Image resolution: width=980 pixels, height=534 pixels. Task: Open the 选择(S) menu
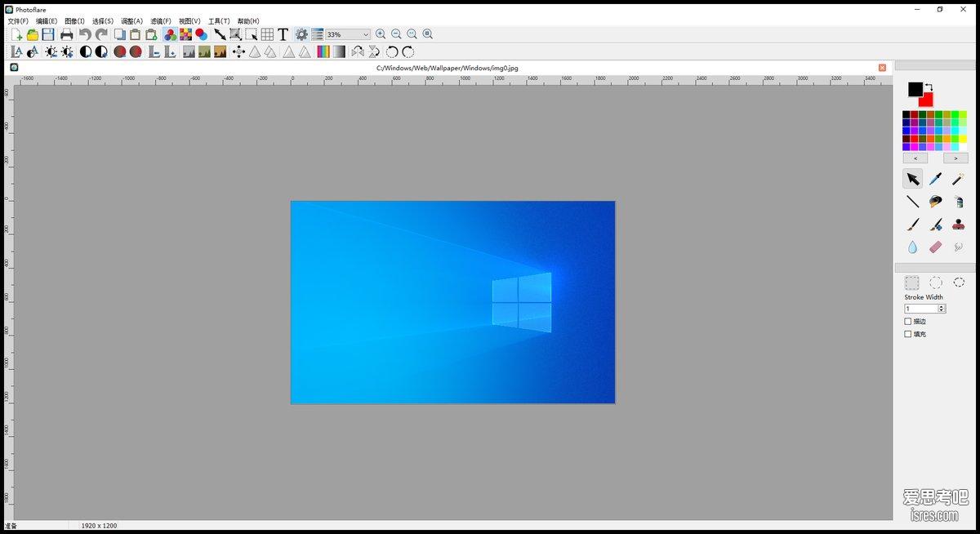coord(103,21)
